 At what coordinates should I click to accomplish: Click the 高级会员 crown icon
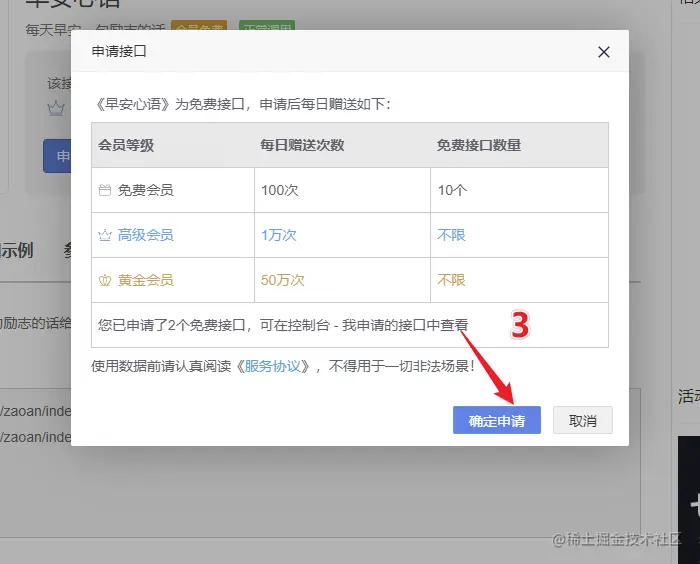(105, 235)
